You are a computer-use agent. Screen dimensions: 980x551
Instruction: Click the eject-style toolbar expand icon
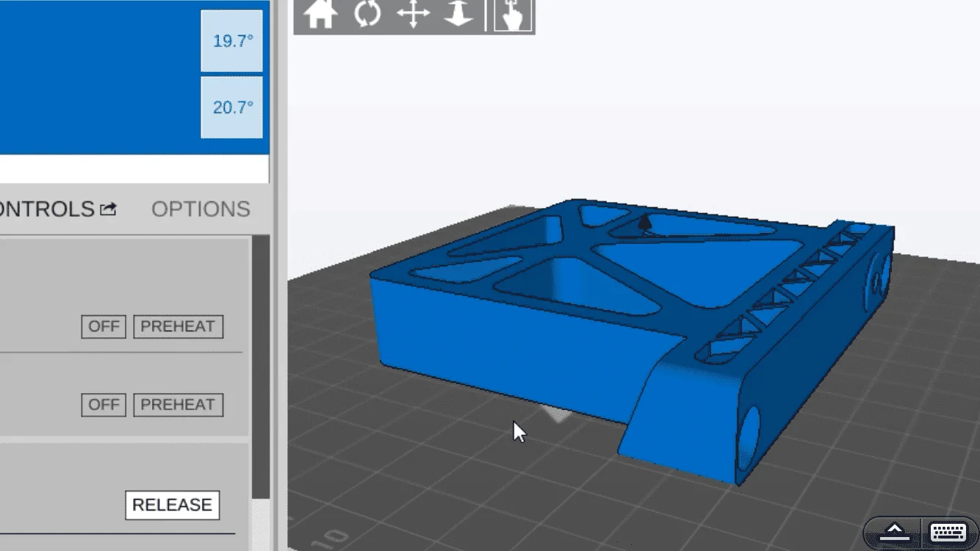coord(895,532)
